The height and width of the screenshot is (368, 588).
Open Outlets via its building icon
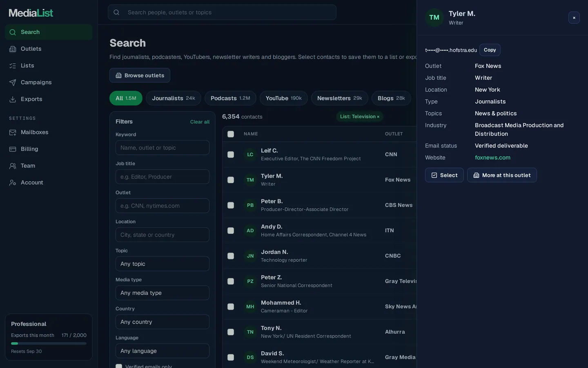(13, 49)
